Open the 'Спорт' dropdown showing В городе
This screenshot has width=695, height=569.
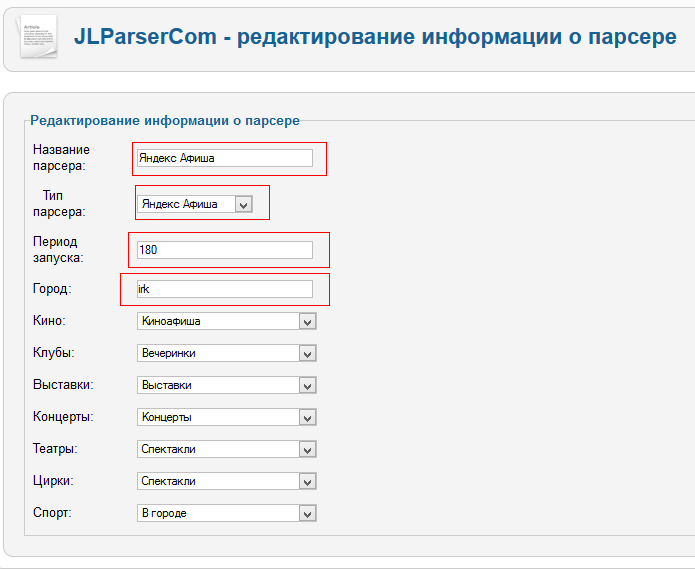(x=226, y=513)
